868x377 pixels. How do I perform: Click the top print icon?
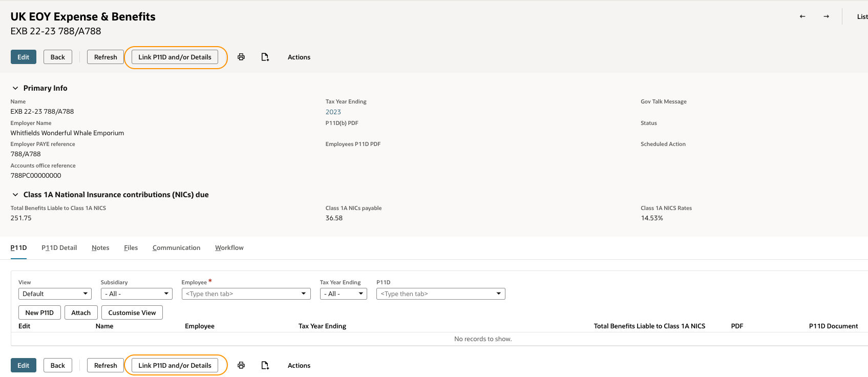[x=241, y=57]
